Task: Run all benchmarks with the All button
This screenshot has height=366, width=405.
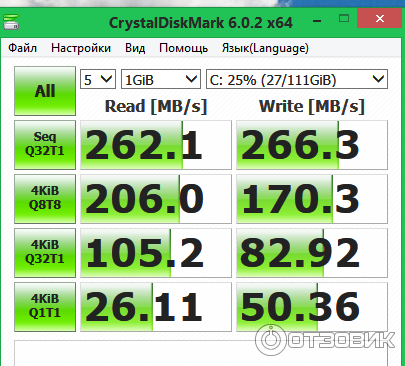Action: [x=45, y=91]
